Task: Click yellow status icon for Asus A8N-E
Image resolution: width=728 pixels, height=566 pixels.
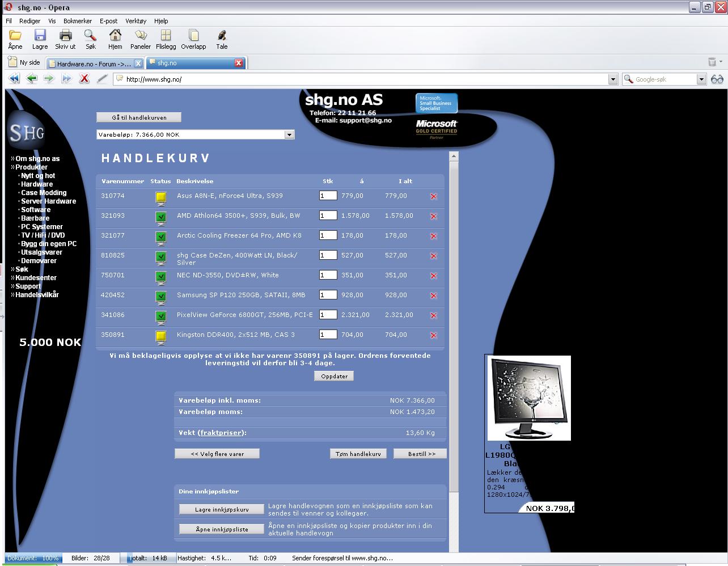Action: pyautogui.click(x=161, y=198)
